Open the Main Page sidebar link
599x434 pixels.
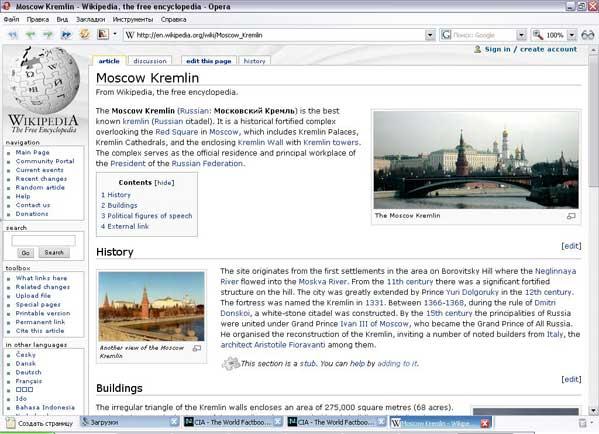(x=32, y=152)
